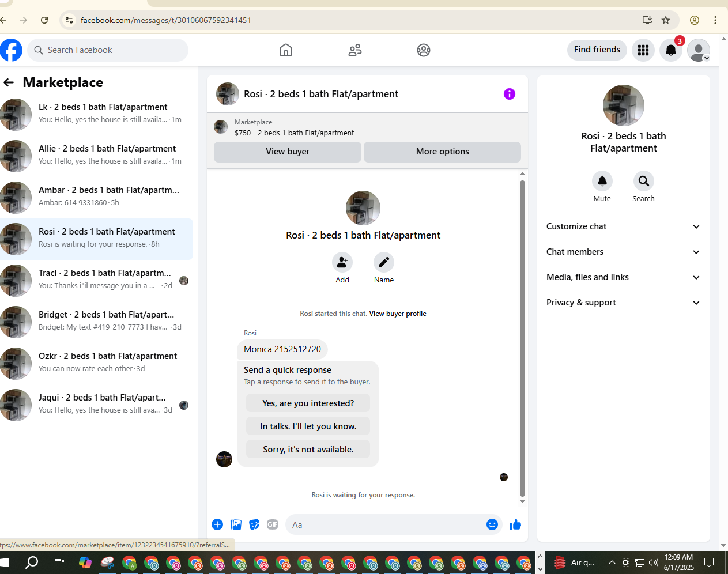This screenshot has width=728, height=574.
Task: Open Chrome three-dot menu
Action: [x=715, y=20]
